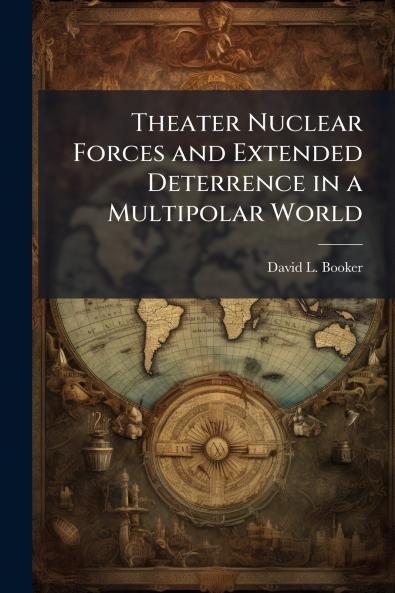Click the title 'Theater Nuclear Forces and Extended Deterrence in a Multipolar World'
Viewport: 395px width, 593px height.
click(218, 168)
